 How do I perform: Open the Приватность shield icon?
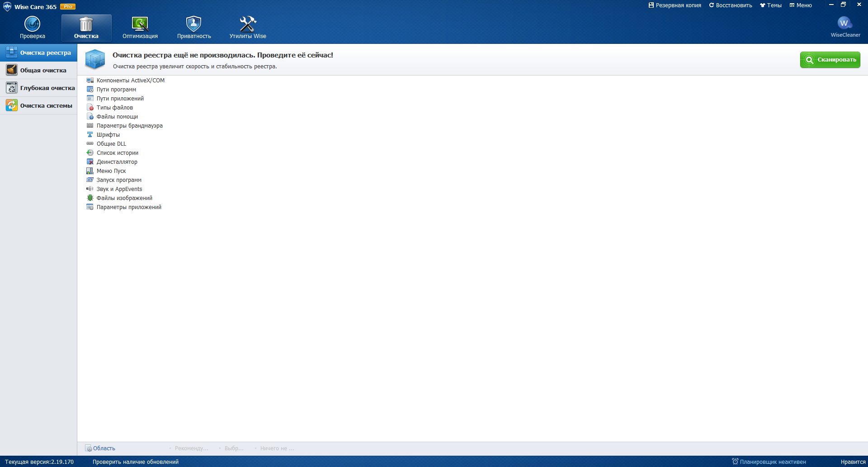tap(193, 24)
